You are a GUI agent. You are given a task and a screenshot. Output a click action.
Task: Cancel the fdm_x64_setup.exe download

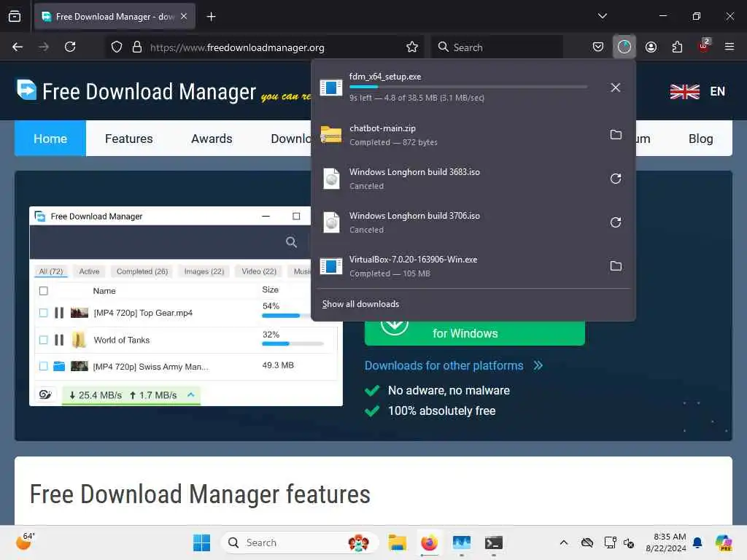615,87
